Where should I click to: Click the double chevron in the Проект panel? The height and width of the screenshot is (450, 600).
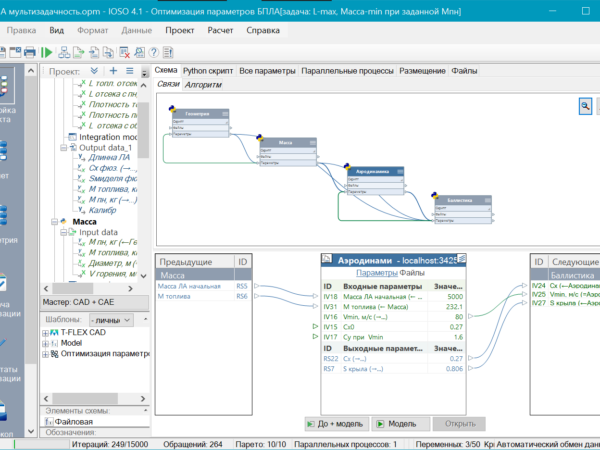(94, 71)
